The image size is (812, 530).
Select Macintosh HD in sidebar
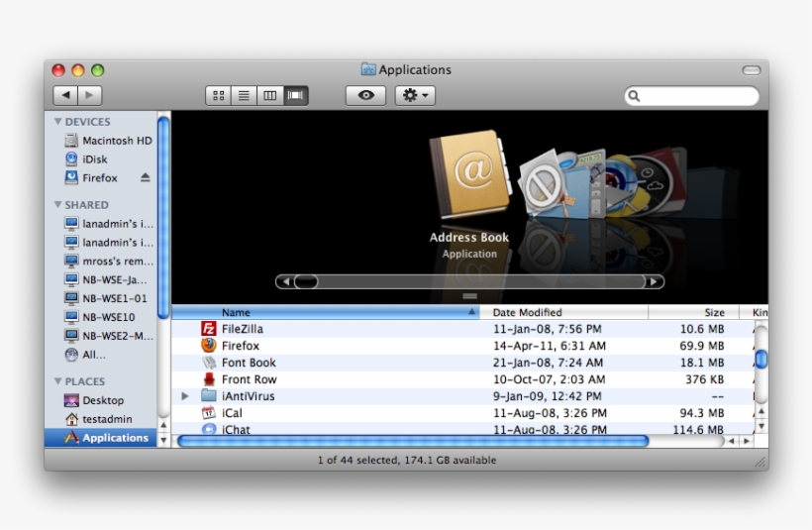coord(116,141)
